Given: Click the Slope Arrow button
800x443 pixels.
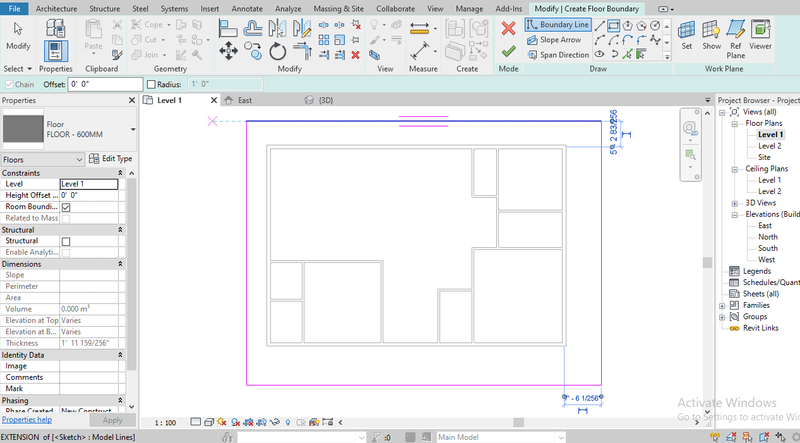Looking at the screenshot, I should click(554, 39).
